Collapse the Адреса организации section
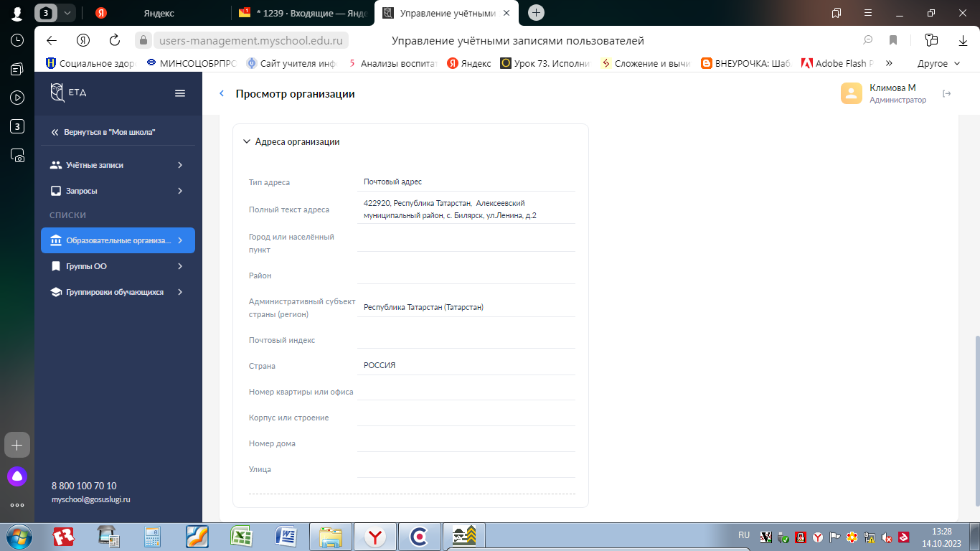The image size is (980, 551). (246, 142)
